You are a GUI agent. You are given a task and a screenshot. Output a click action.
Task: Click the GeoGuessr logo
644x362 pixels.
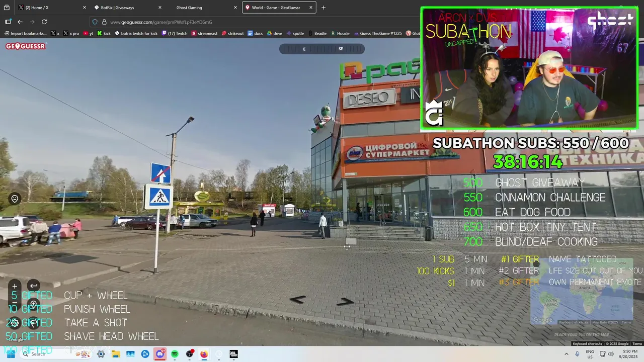pyautogui.click(x=26, y=46)
